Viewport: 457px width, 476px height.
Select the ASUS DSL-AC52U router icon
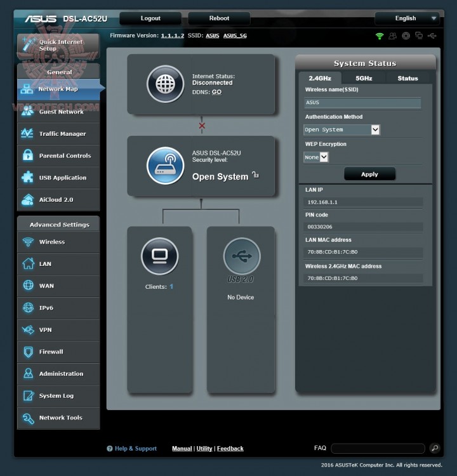165,166
